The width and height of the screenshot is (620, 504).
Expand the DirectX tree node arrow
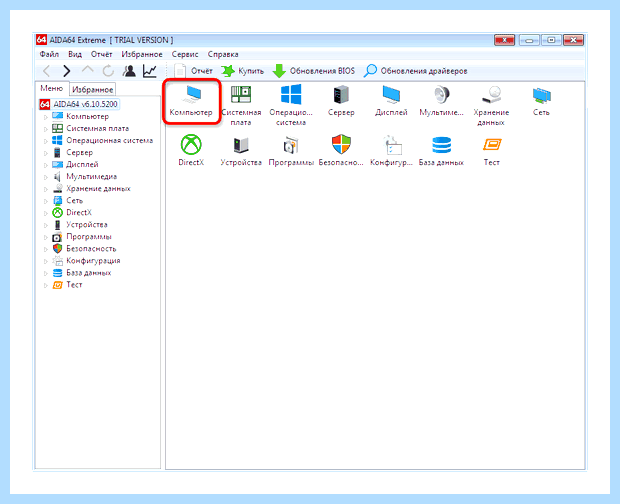pyautogui.click(x=46, y=213)
